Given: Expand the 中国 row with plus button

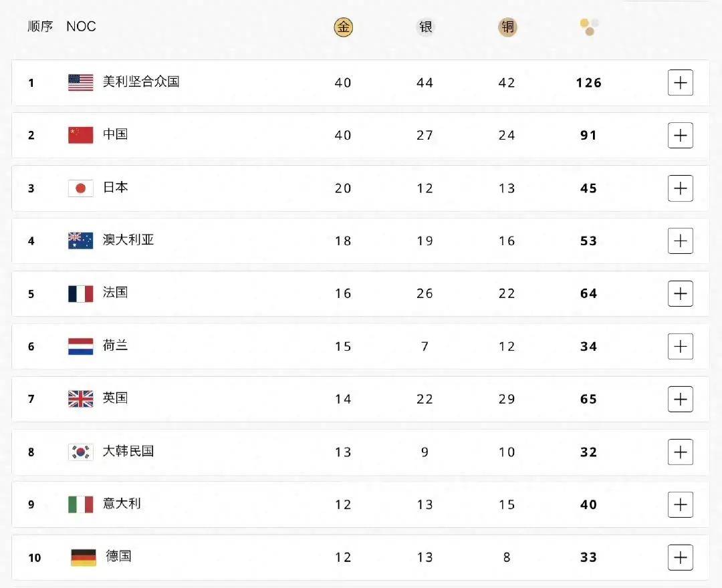Looking at the screenshot, I should (x=680, y=135).
